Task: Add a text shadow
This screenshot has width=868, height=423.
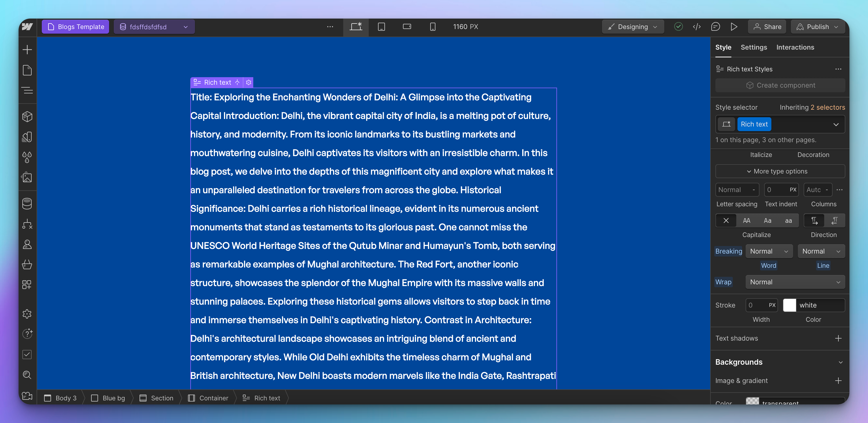Action: pos(838,338)
